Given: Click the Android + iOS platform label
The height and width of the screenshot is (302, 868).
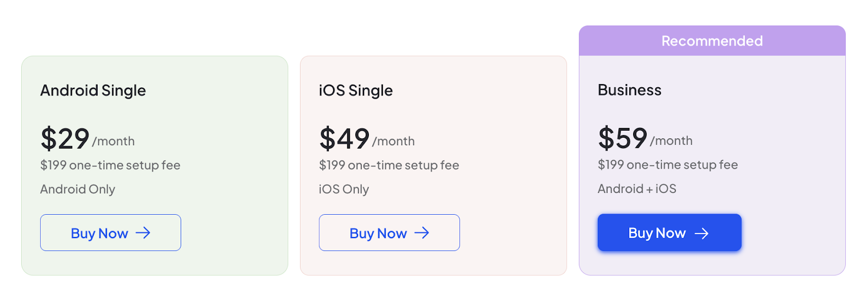Looking at the screenshot, I should (637, 189).
